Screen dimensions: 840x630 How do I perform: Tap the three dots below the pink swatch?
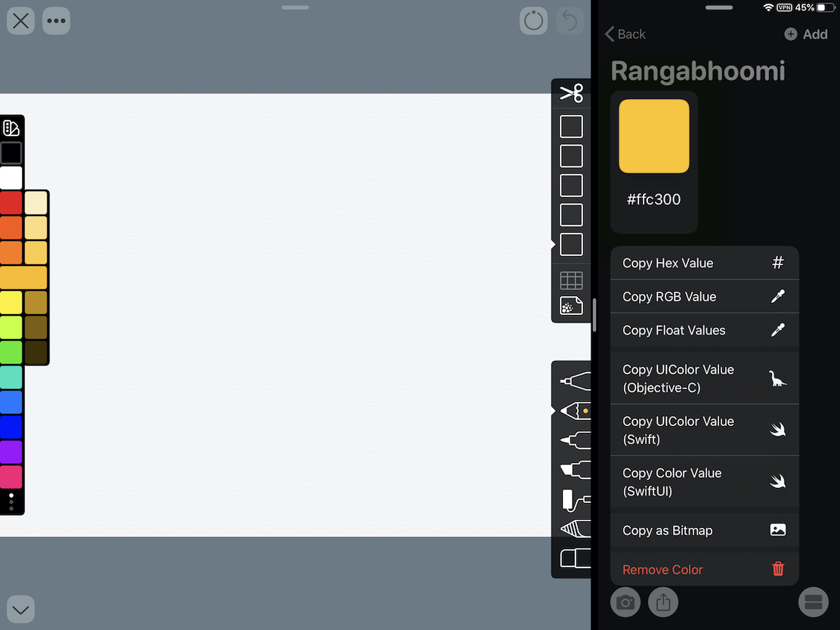[x=11, y=502]
